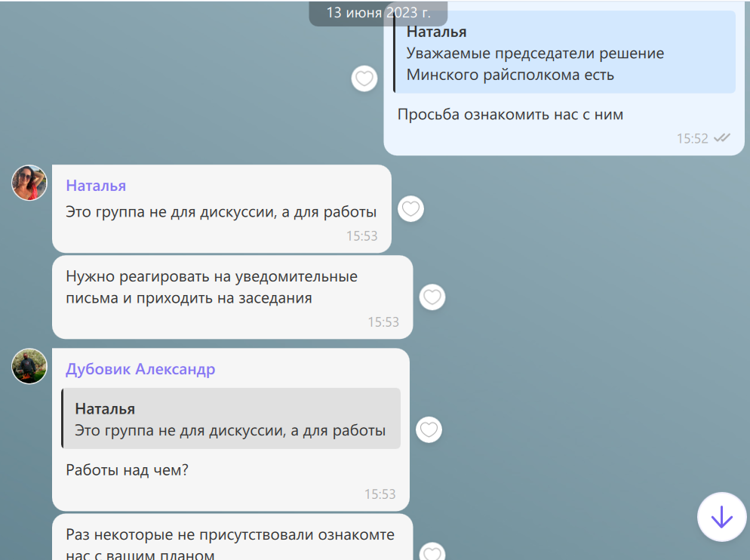The width and height of the screenshot is (750, 560).
Task: Like the message "Это группа не для дискуссии"
Action: click(x=410, y=209)
